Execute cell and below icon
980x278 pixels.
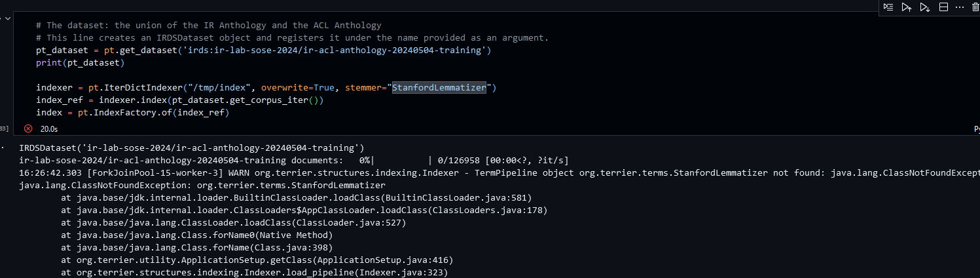925,7
